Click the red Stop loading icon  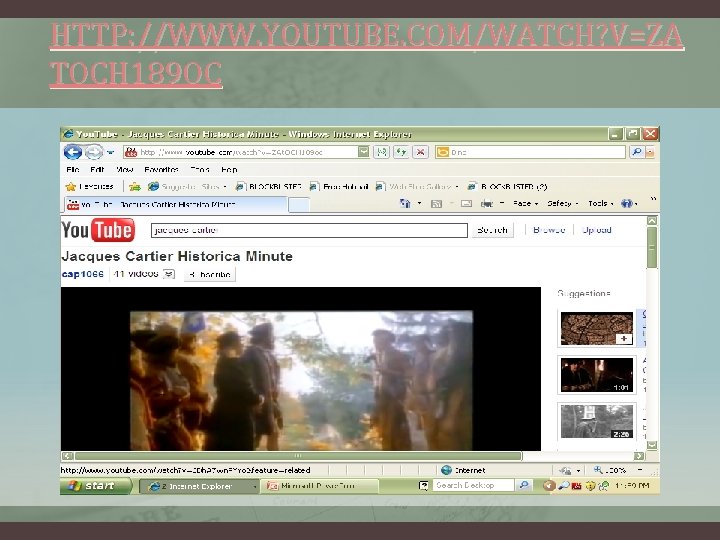(421, 152)
